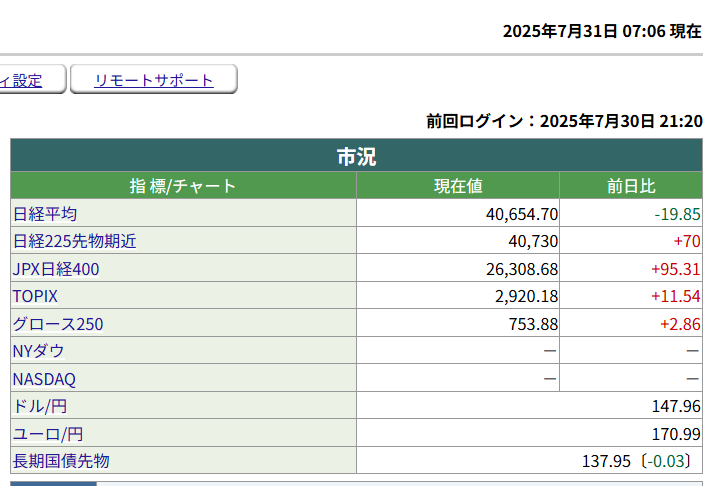Open the 日経平均 chart link
Viewport: 712px width, 486px height.
44,214
